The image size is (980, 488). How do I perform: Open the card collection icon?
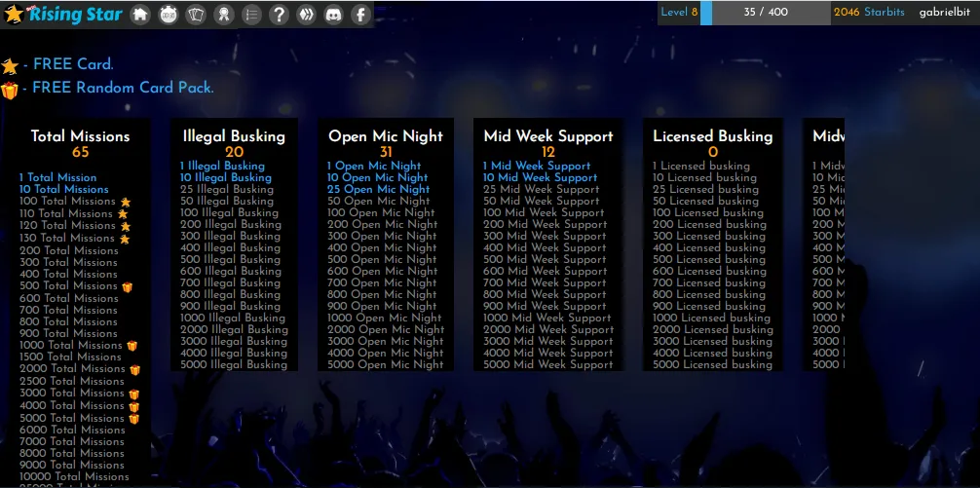[x=196, y=15]
